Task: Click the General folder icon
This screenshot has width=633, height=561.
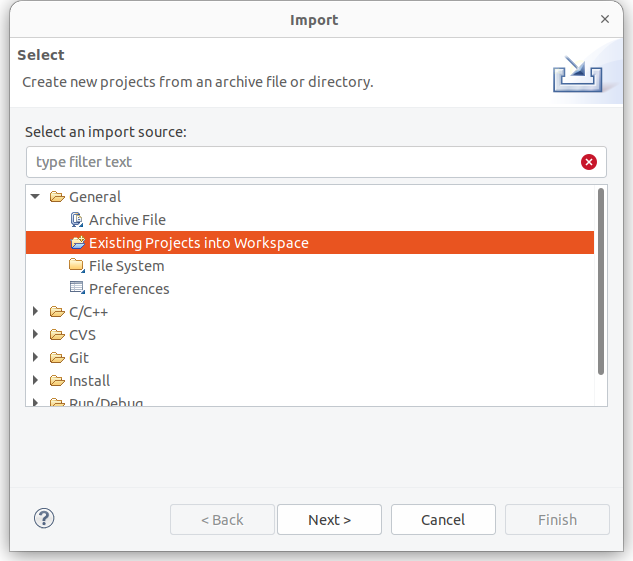Action: (x=57, y=197)
